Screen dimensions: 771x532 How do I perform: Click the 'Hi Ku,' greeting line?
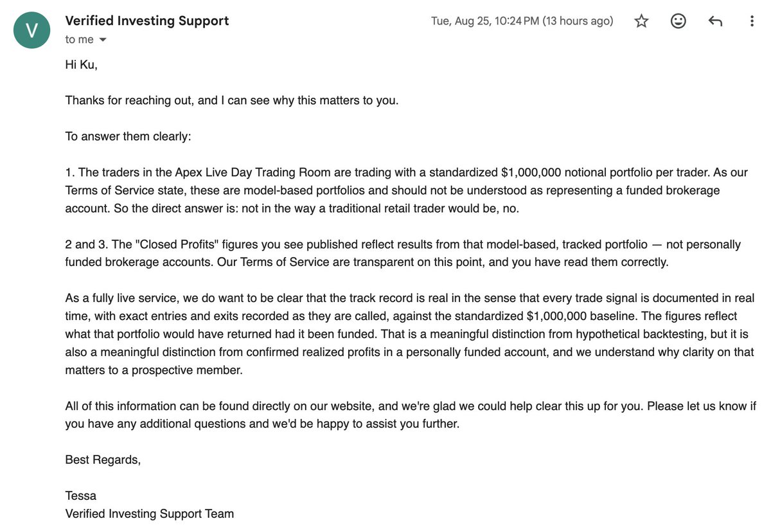(x=82, y=64)
